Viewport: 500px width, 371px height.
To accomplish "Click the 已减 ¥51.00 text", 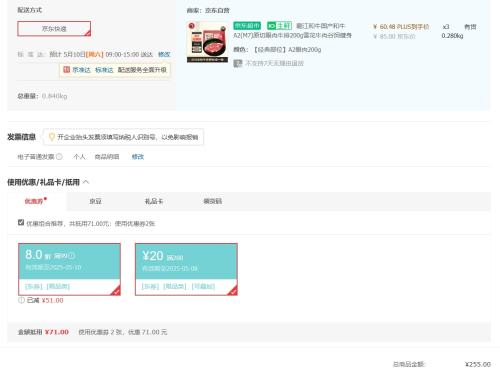I will [x=45, y=300].
